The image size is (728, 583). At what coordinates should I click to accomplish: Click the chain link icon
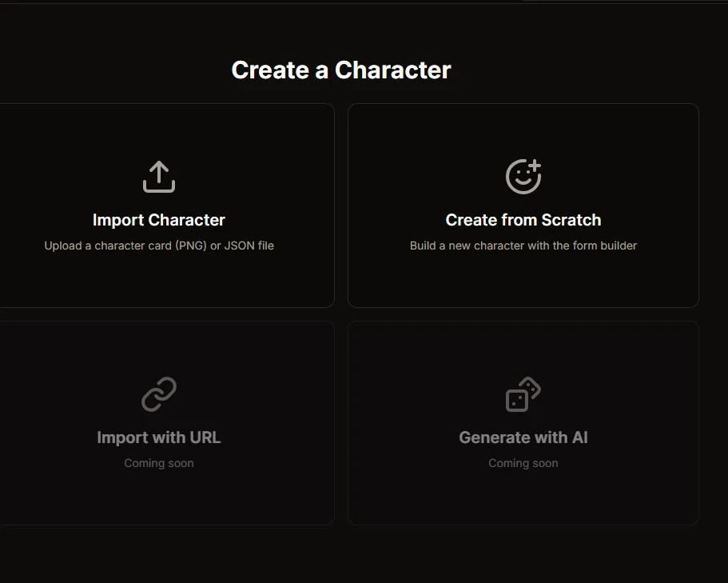[159, 395]
